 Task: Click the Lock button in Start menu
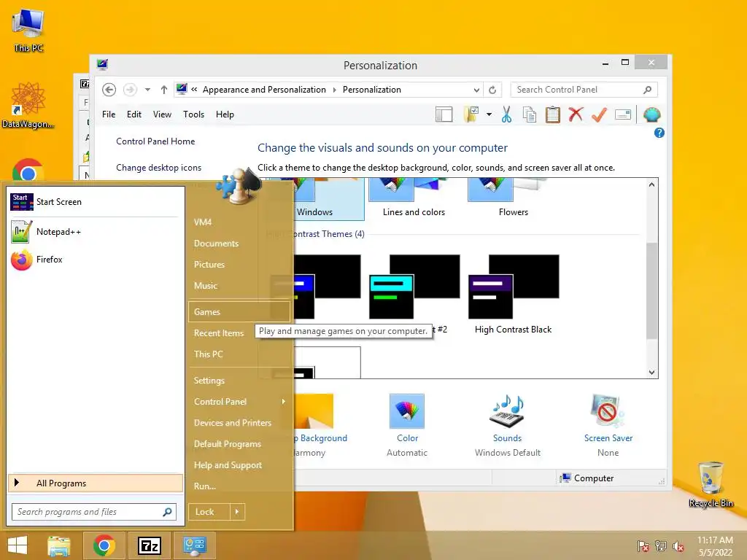pos(209,512)
